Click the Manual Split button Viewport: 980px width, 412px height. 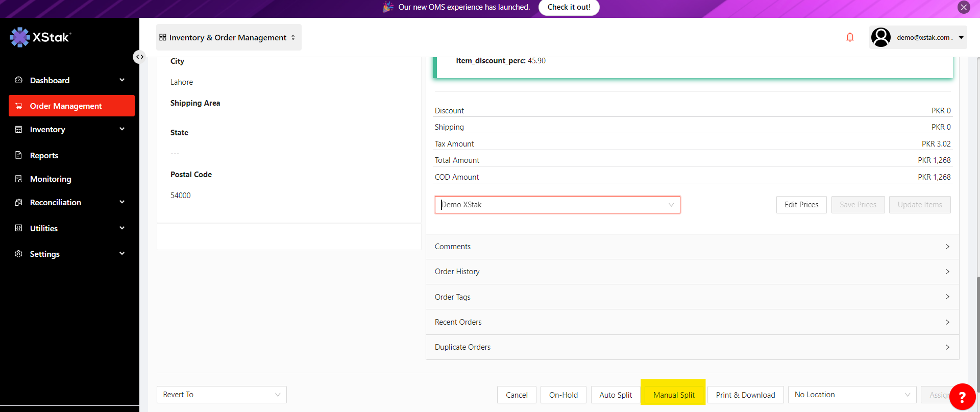674,395
